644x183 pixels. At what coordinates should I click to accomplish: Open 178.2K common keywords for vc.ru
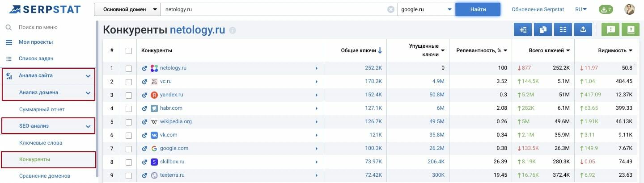(x=373, y=81)
